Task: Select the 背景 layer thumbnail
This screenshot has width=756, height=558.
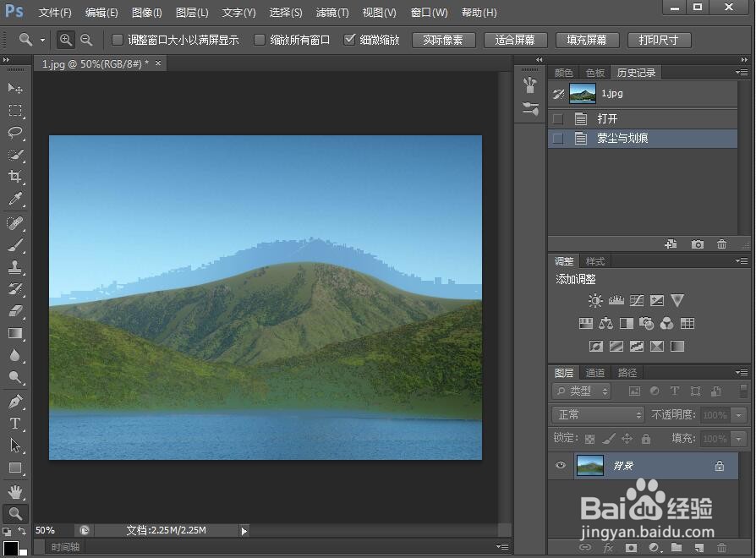Action: (x=590, y=466)
